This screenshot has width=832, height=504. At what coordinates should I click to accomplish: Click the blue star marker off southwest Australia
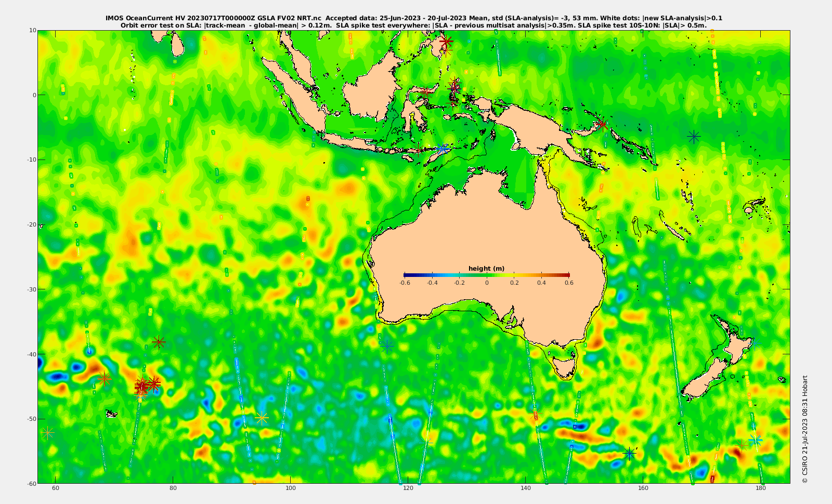click(x=386, y=346)
